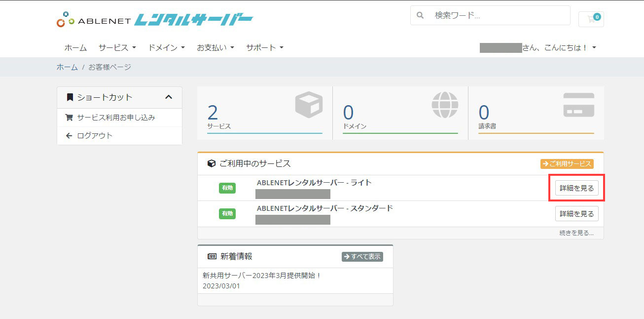Viewport: 644px width, 319px height.
Task: Click the news date 2023/03/01
Action: click(x=221, y=286)
